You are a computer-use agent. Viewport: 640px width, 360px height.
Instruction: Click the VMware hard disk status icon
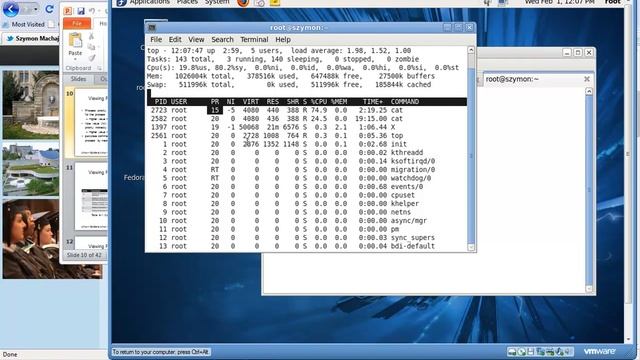(512, 352)
